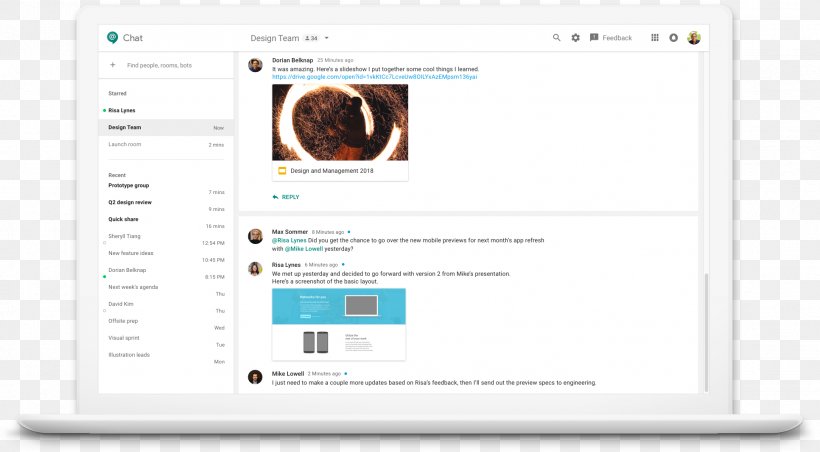The width and height of the screenshot is (820, 452).
Task: Open the Next week's agenda room
Action: [166, 290]
